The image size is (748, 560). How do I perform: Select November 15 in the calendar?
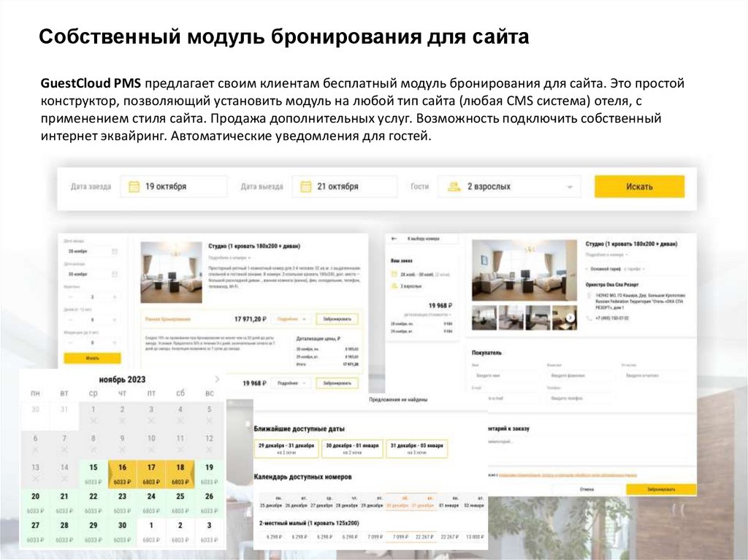pos(93,474)
